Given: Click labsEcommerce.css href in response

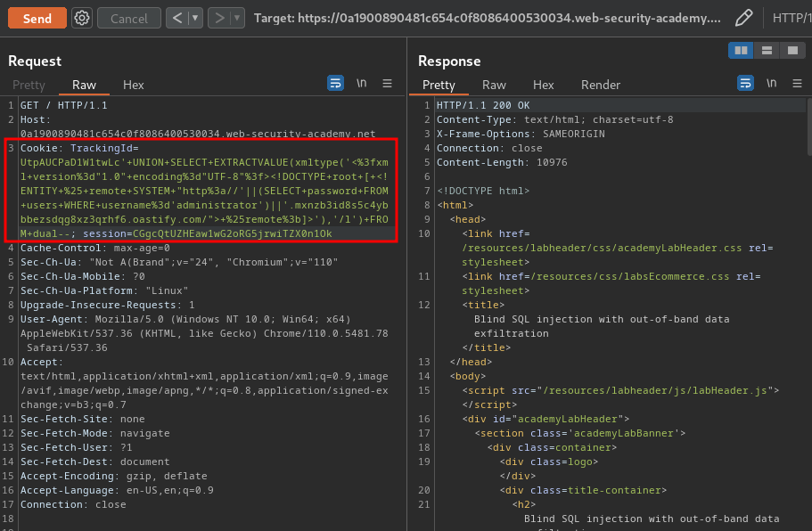Looking at the screenshot, I should tap(629, 276).
